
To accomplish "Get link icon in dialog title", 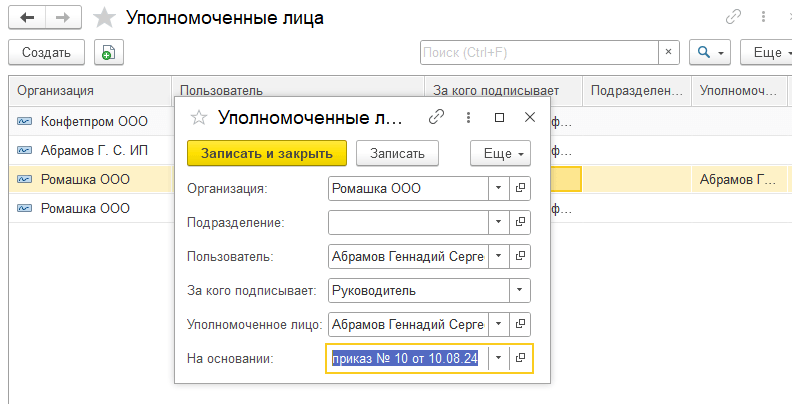I will coord(436,117).
